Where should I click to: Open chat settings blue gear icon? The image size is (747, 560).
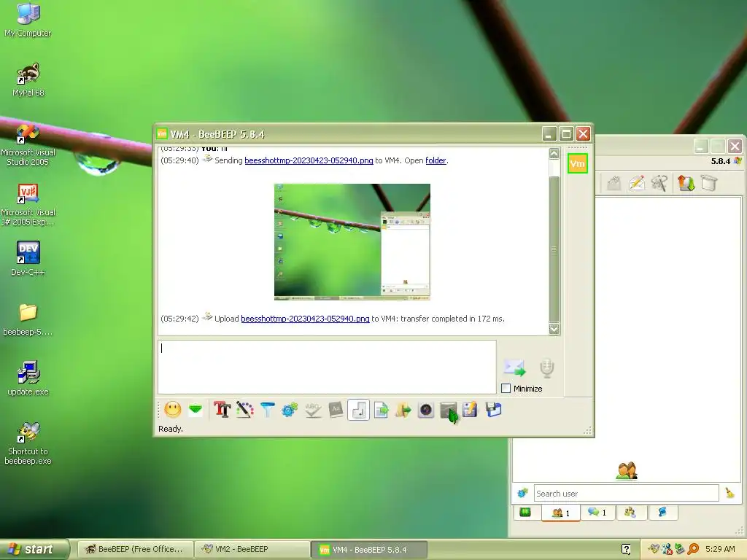click(x=290, y=410)
